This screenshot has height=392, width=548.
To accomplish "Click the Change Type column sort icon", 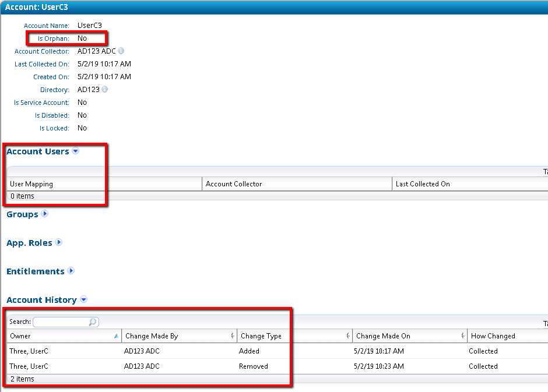I will coord(348,336).
